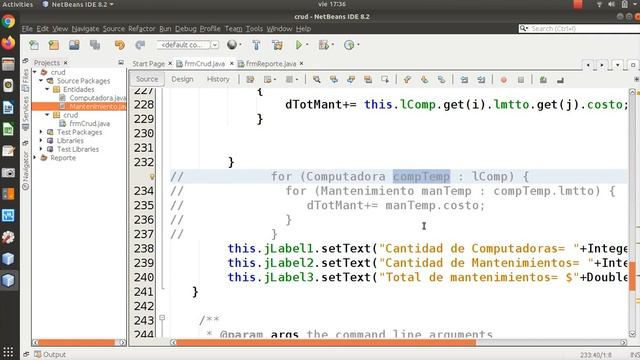Collapse the Entidades package node
Viewport: 640px width, 360px height.
pos(47,89)
